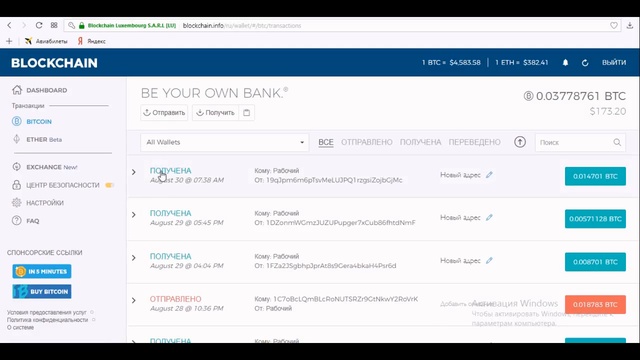The image size is (640, 360).
Task: Open notifications bell icon
Action: click(x=565, y=62)
